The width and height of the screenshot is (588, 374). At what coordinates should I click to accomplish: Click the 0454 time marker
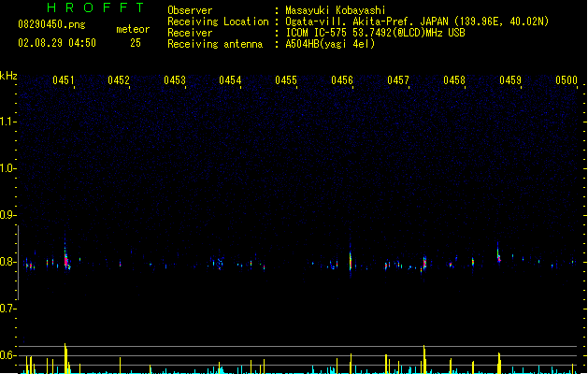pos(230,80)
